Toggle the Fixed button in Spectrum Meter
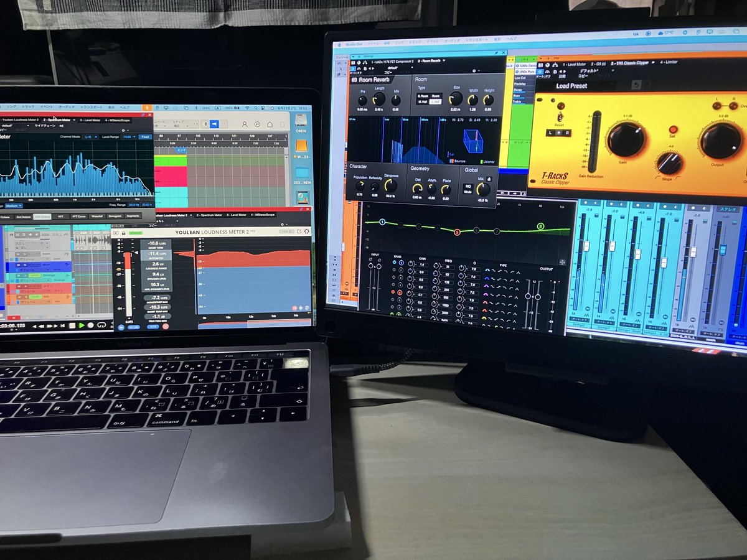 pyautogui.click(x=145, y=137)
